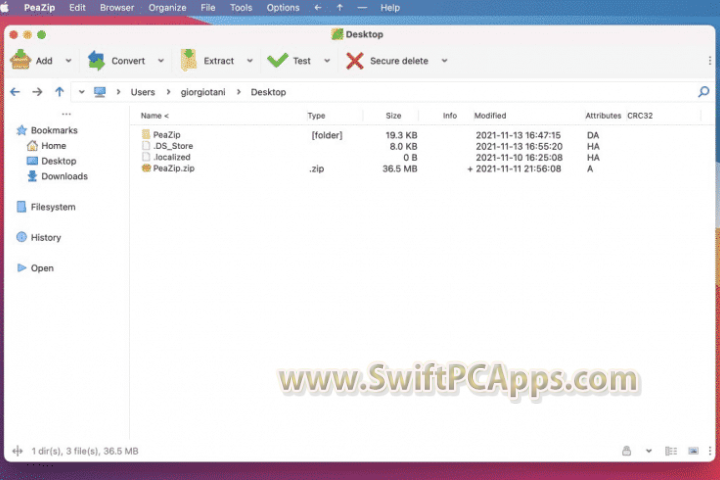Click the breadcrumb chevron before Users
Viewport: 720px width, 480px height.
point(118,92)
